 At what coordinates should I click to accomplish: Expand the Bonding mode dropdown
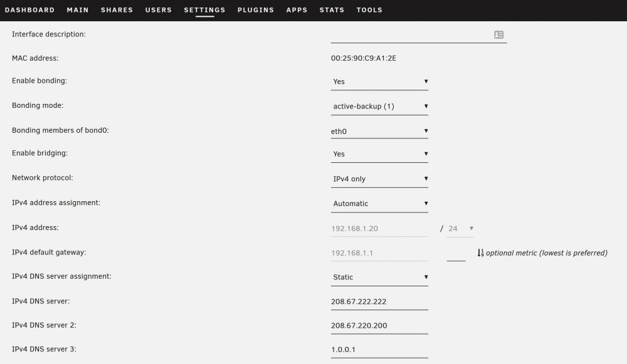379,107
